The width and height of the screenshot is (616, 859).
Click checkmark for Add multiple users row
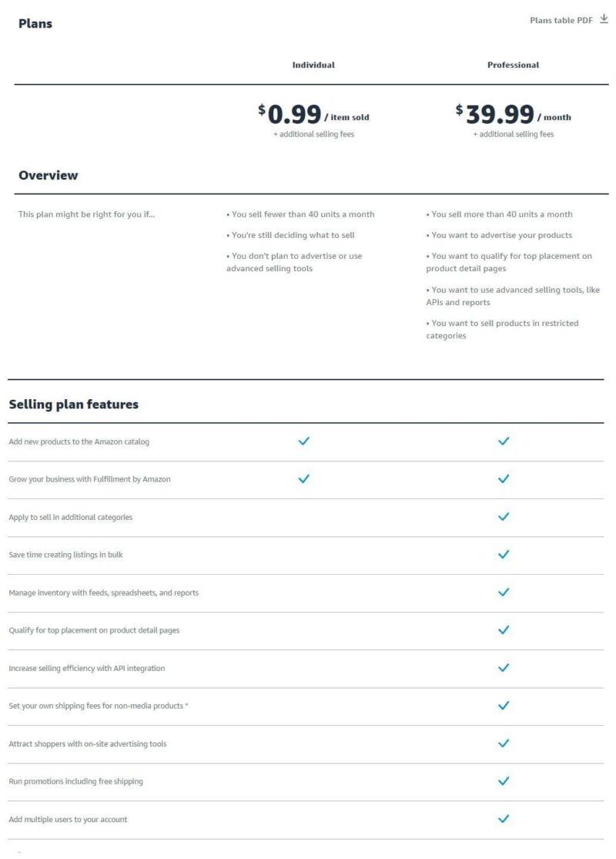coord(504,819)
